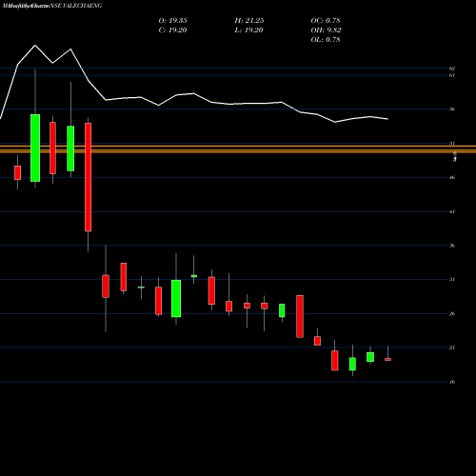476x476 pixels.
Task: Click the 51 price axis label
Action: coord(452,144)
